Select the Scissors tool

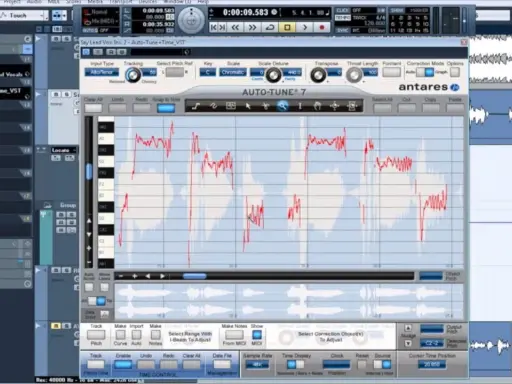pos(265,106)
